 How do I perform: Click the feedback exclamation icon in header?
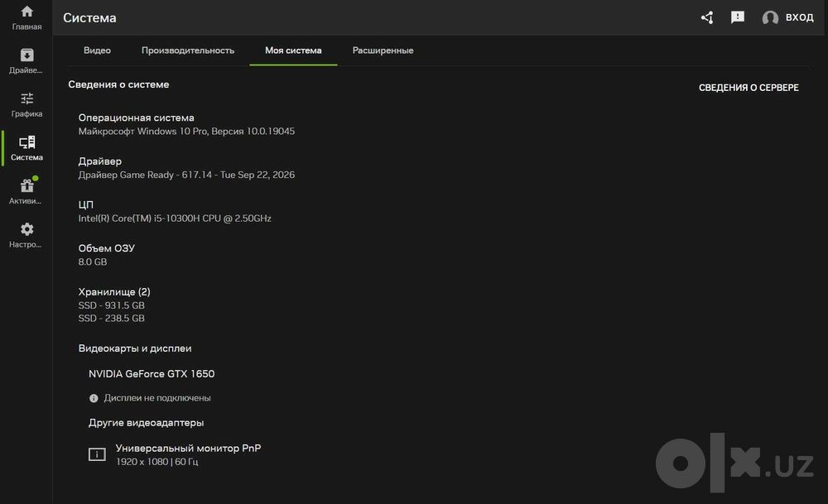coord(737,17)
